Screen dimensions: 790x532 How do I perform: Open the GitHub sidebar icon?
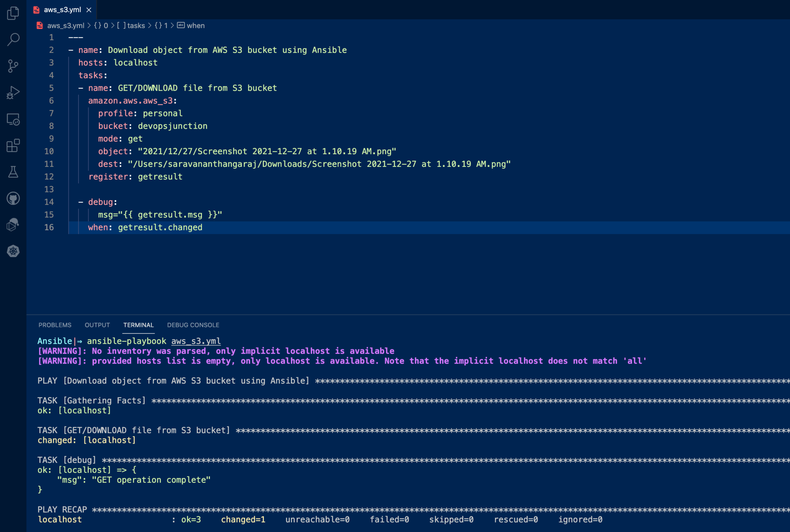tap(13, 198)
